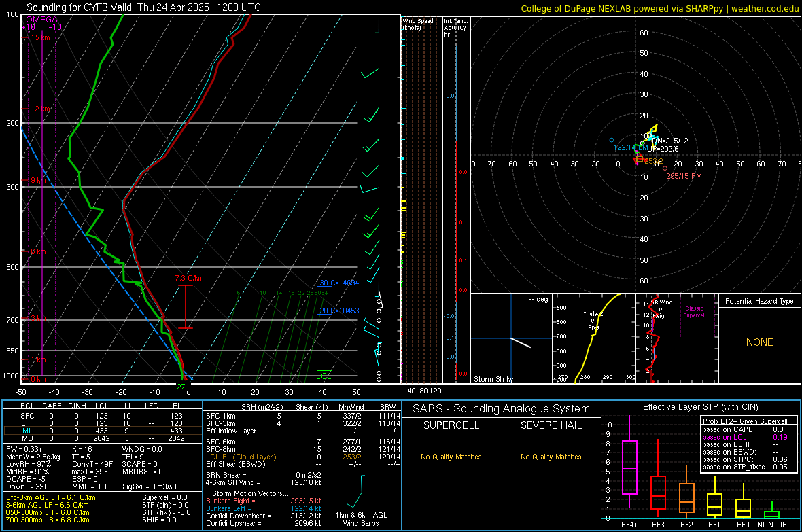Select the MU parcel row
Screen dimensions: 802x532
coord(101,438)
